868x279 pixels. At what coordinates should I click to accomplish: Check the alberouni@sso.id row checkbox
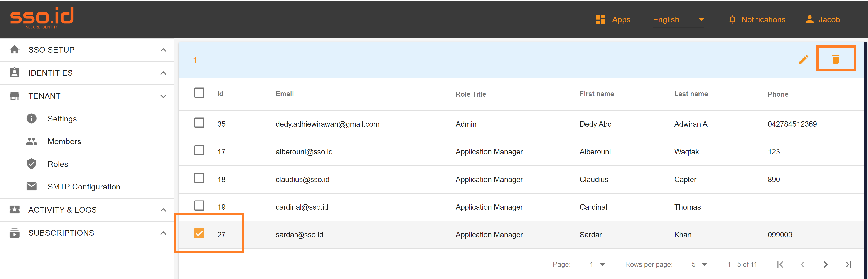tap(199, 150)
